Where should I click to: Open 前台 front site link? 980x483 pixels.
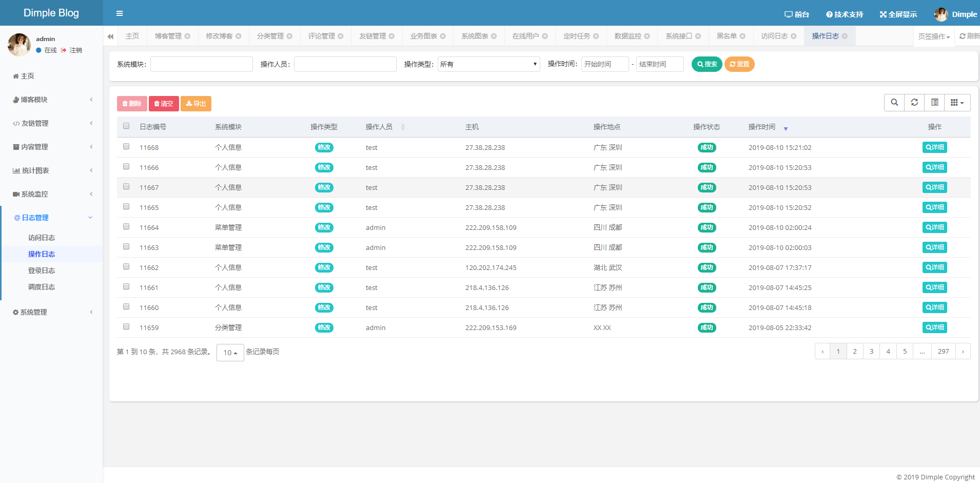[x=797, y=14]
